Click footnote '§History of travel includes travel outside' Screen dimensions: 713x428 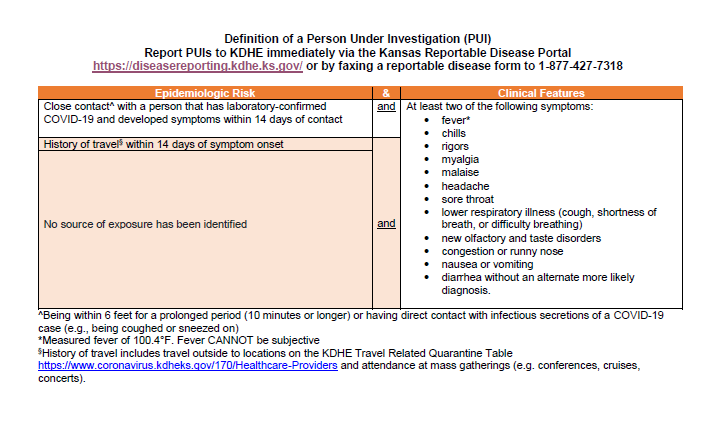tap(275, 353)
